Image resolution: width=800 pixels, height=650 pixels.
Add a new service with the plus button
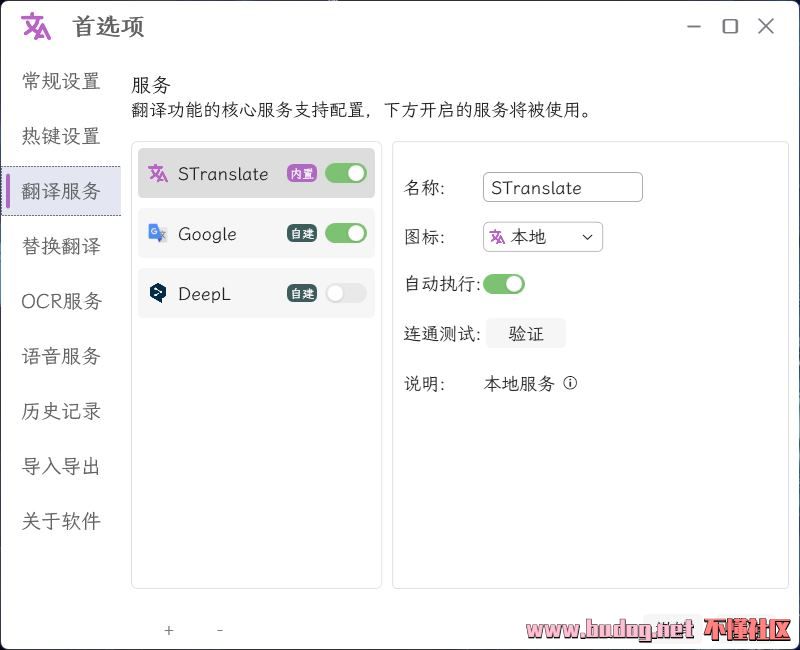click(169, 631)
